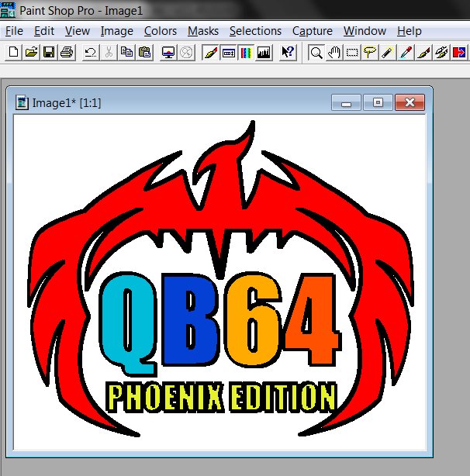Click the Open file folder icon
470x476 pixels.
(x=31, y=53)
